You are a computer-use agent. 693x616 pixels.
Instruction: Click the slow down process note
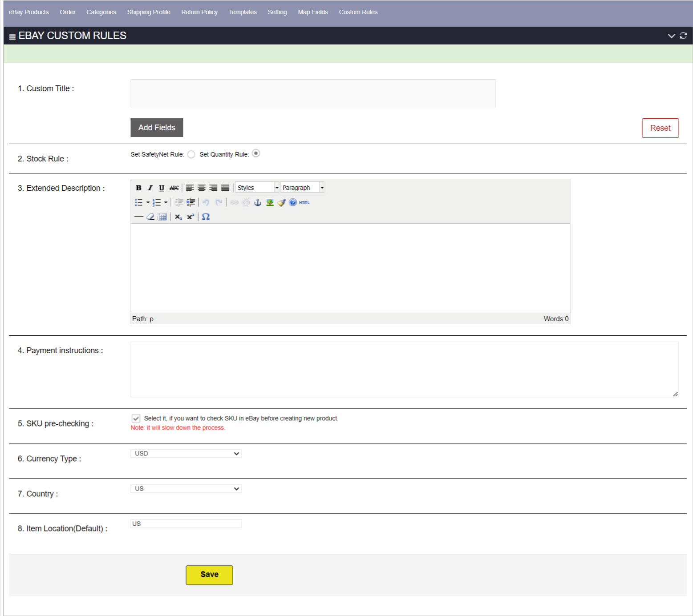[x=178, y=428]
